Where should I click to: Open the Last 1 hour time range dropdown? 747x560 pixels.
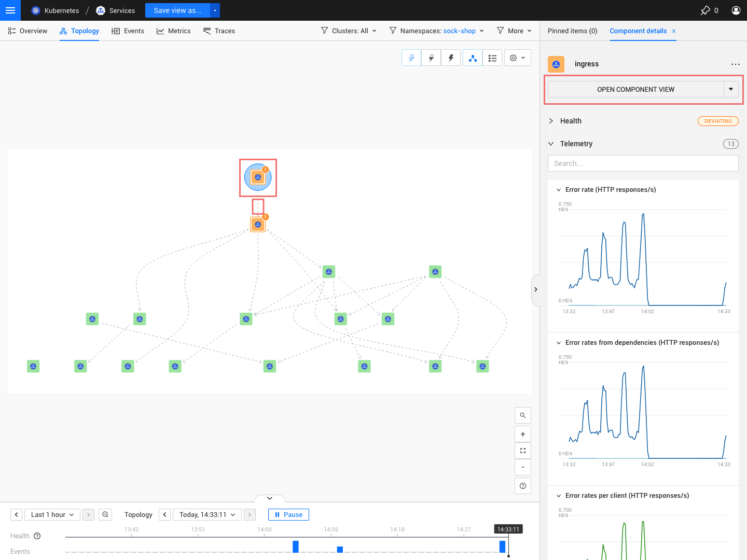click(52, 514)
